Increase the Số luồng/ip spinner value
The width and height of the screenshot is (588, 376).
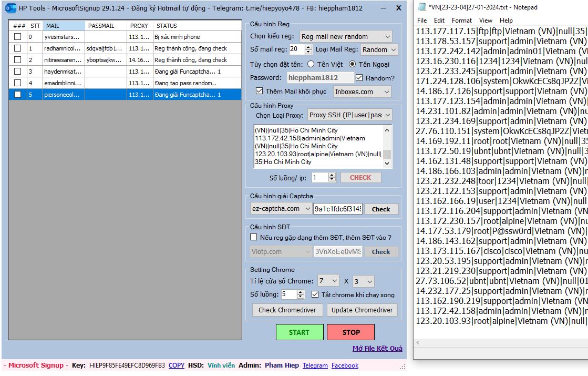point(332,175)
